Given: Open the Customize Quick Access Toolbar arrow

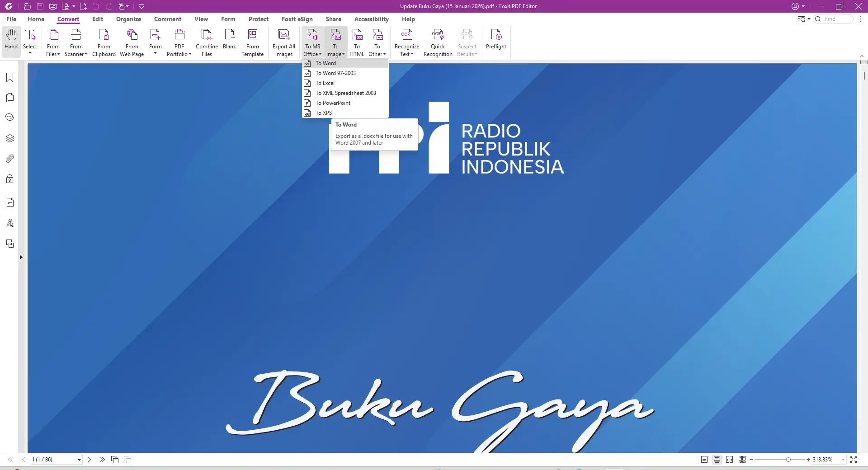Looking at the screenshot, I should click(x=142, y=6).
